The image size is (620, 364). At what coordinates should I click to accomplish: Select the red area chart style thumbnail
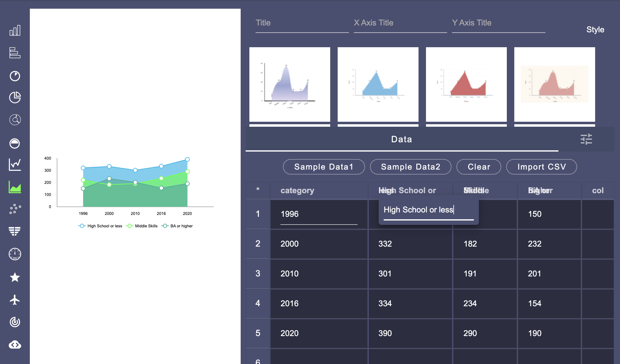[x=466, y=84]
